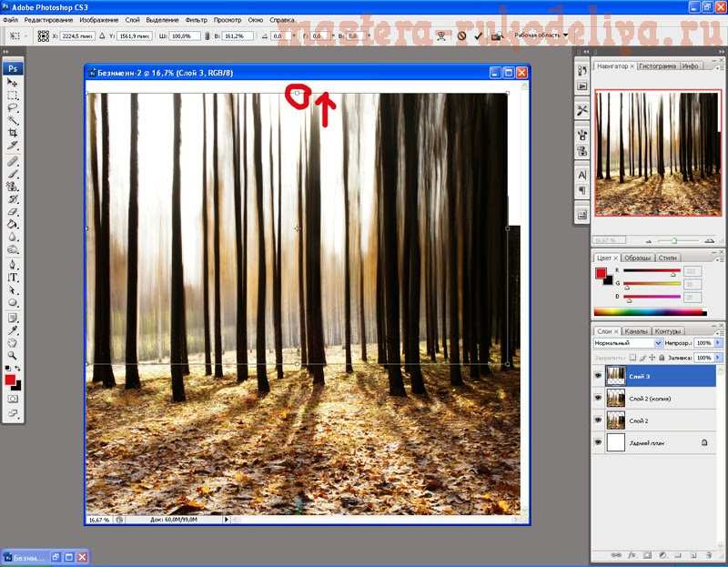This screenshot has width=728, height=567.
Task: Select the Magic Wand tool
Action: (13, 121)
